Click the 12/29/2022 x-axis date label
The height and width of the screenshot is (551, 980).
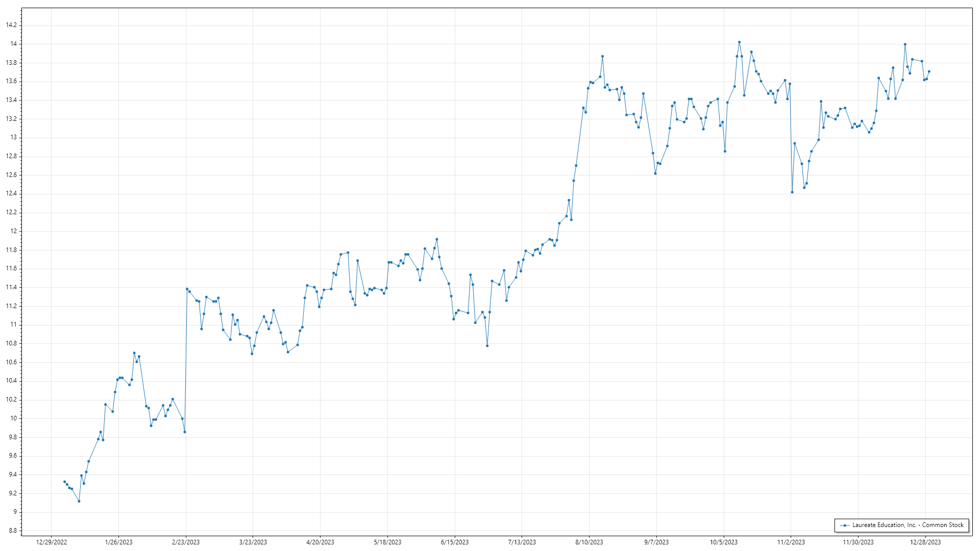(52, 542)
